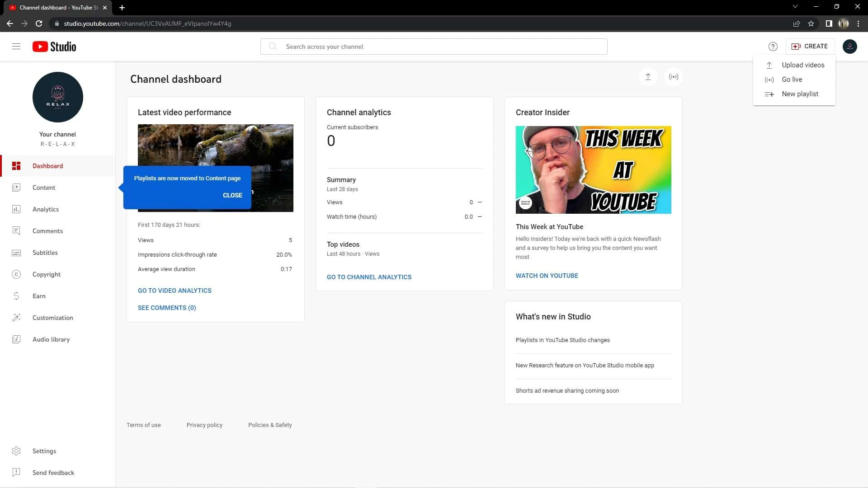Viewport: 868px width, 488px height.
Task: Go to channel analytics link
Action: point(369,277)
